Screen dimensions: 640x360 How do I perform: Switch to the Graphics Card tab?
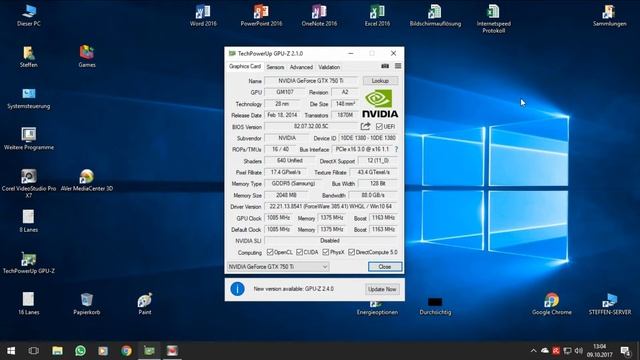(244, 66)
